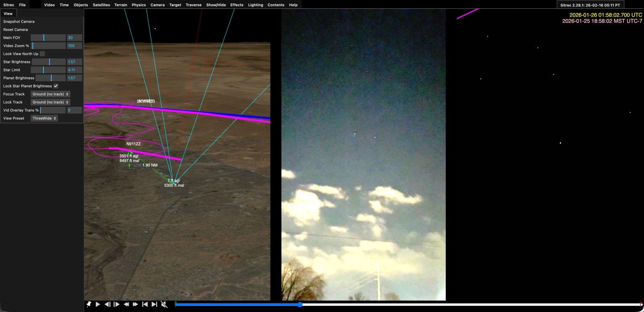Click the Main FOV value field
Image resolution: width=644 pixels, height=312 pixels.
74,38
